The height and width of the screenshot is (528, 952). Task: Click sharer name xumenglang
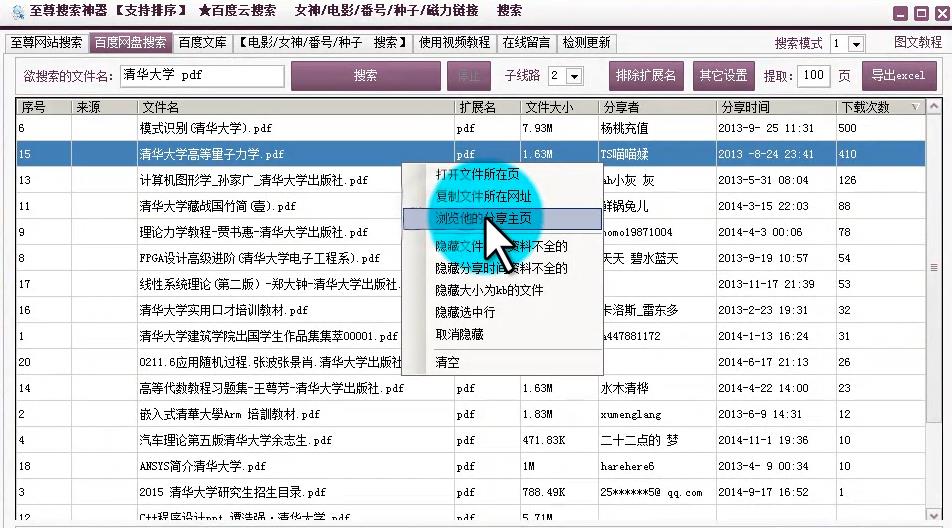[x=631, y=415]
